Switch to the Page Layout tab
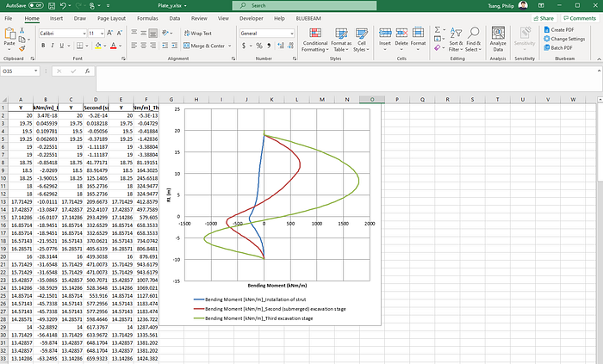The image size is (603, 364). click(x=111, y=18)
